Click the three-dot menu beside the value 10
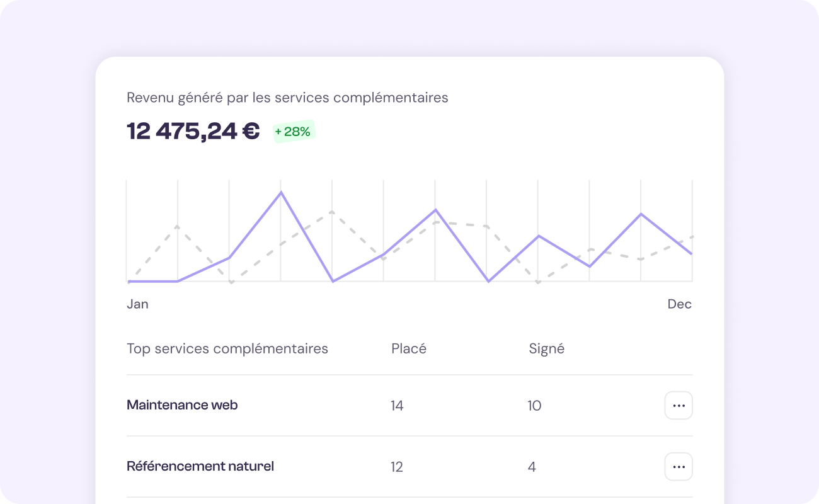Image resolution: width=819 pixels, height=504 pixels. [x=679, y=405]
